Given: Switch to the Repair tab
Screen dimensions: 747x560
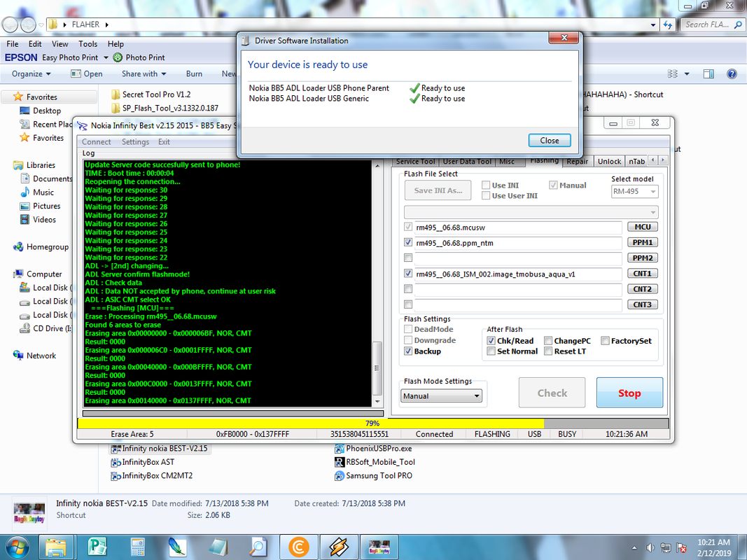Looking at the screenshot, I should coord(578,162).
